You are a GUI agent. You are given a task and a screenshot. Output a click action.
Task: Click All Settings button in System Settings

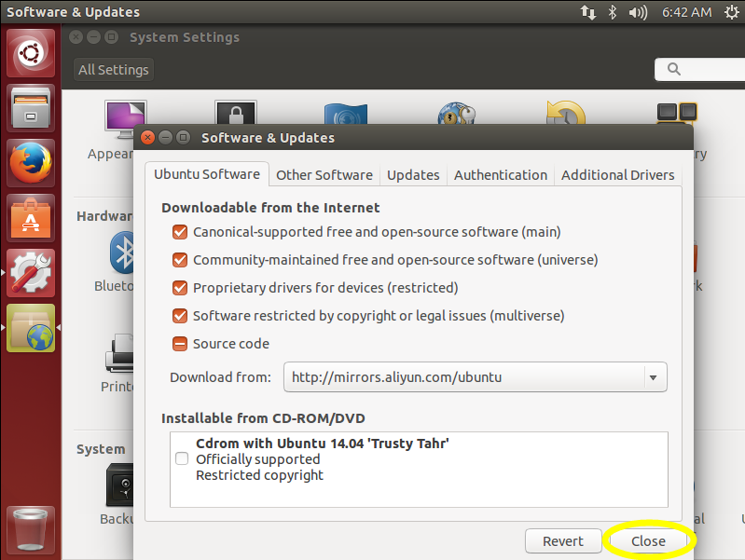click(114, 70)
